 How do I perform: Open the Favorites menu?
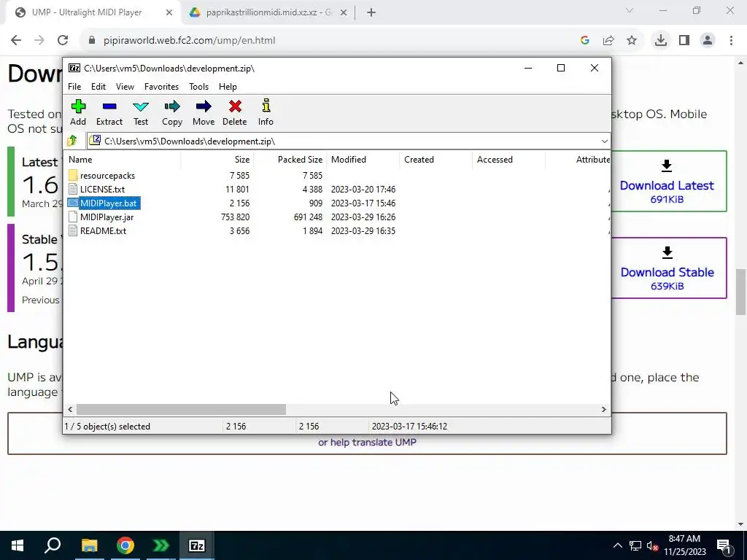pos(161,87)
